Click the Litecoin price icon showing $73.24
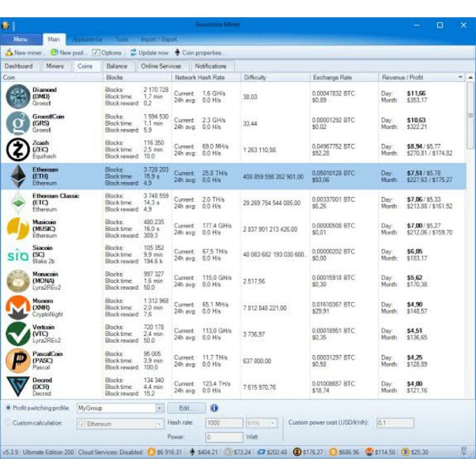The image size is (476, 476). click(228, 452)
